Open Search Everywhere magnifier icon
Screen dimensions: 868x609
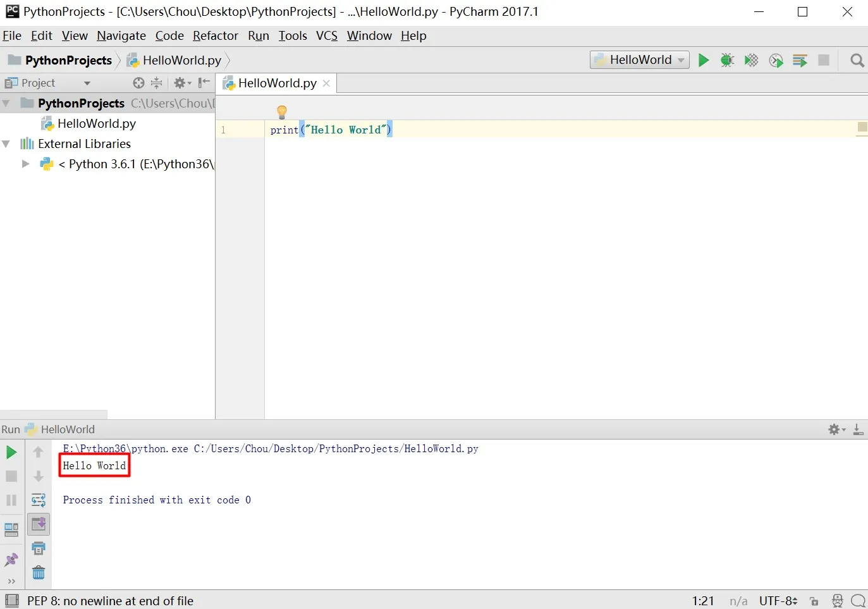857,60
